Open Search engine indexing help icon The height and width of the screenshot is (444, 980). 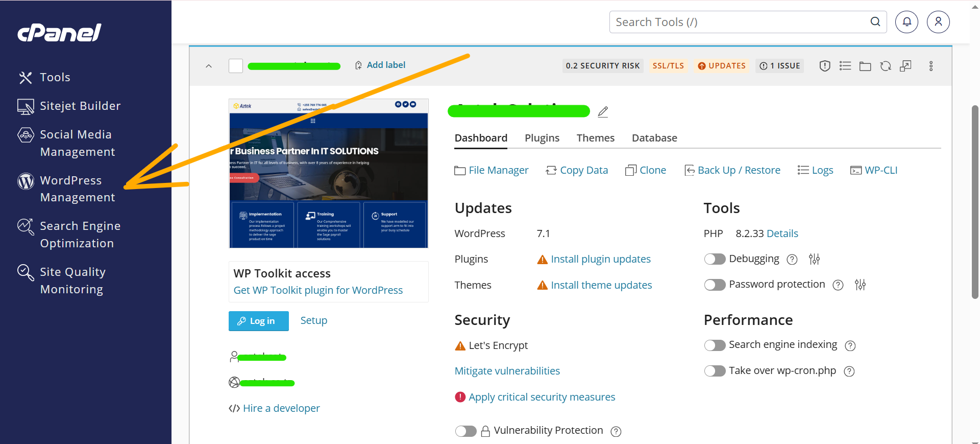pyautogui.click(x=850, y=346)
